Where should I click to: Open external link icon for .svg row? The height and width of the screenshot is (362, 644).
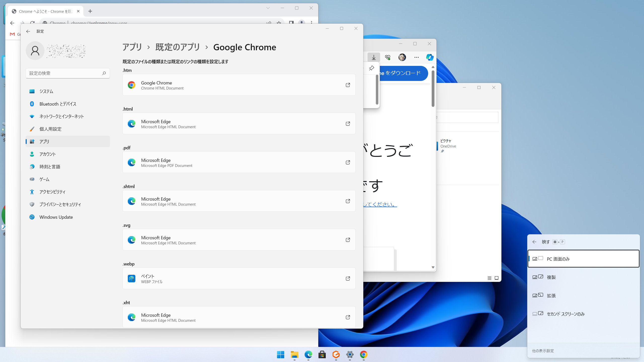tap(348, 240)
